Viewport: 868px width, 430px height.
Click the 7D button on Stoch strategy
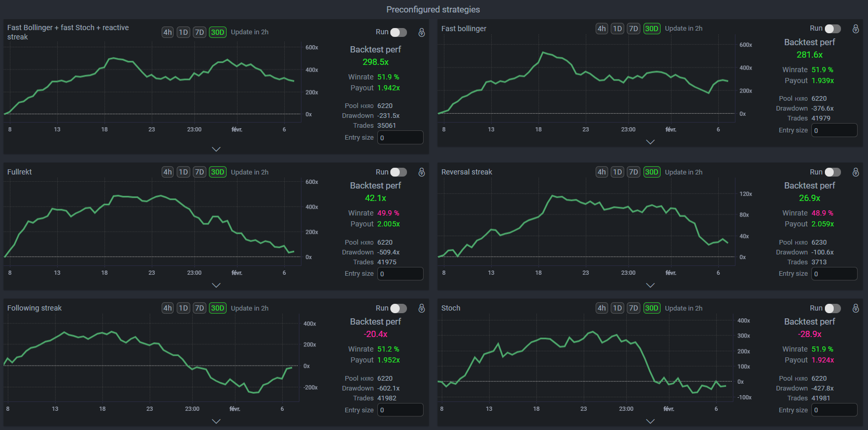coord(634,308)
